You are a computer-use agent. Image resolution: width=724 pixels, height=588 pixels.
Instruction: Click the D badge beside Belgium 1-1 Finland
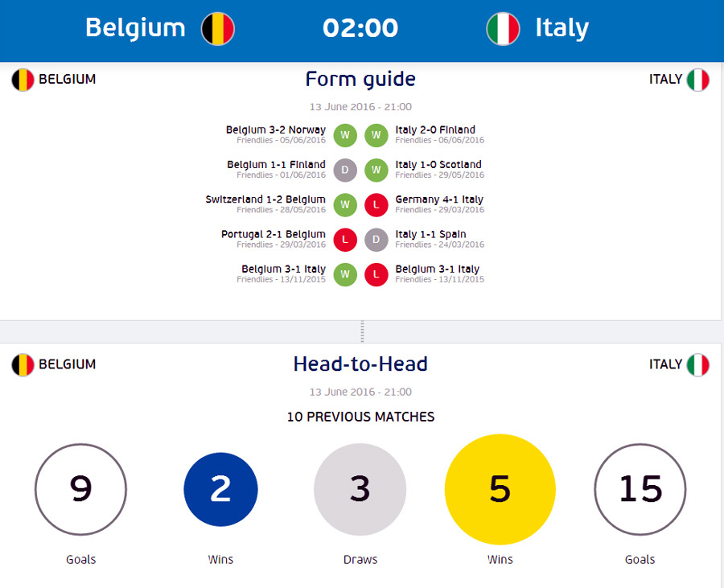pos(345,170)
